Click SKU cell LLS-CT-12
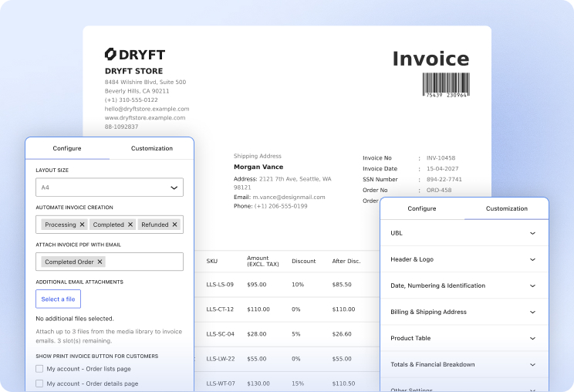This screenshot has height=392, width=574. coord(220,309)
